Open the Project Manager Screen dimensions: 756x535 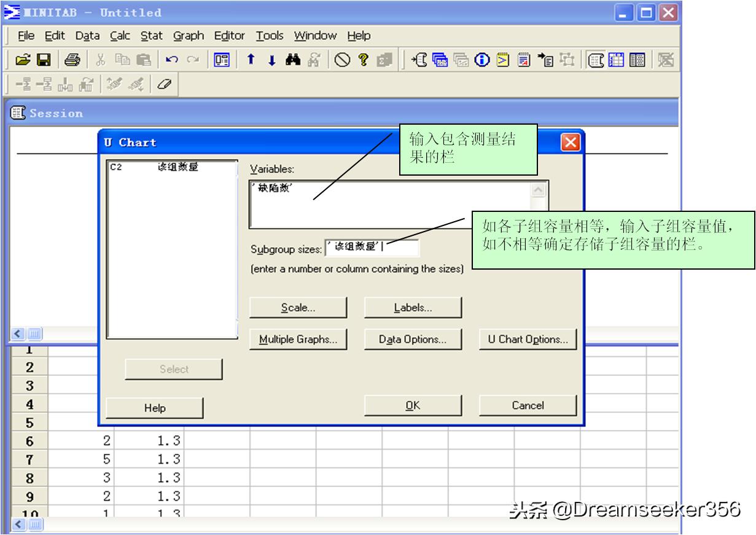[222, 60]
